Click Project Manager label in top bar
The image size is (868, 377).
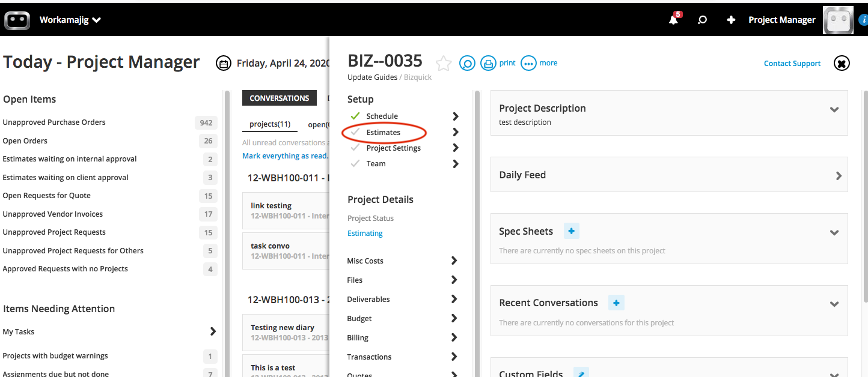782,20
